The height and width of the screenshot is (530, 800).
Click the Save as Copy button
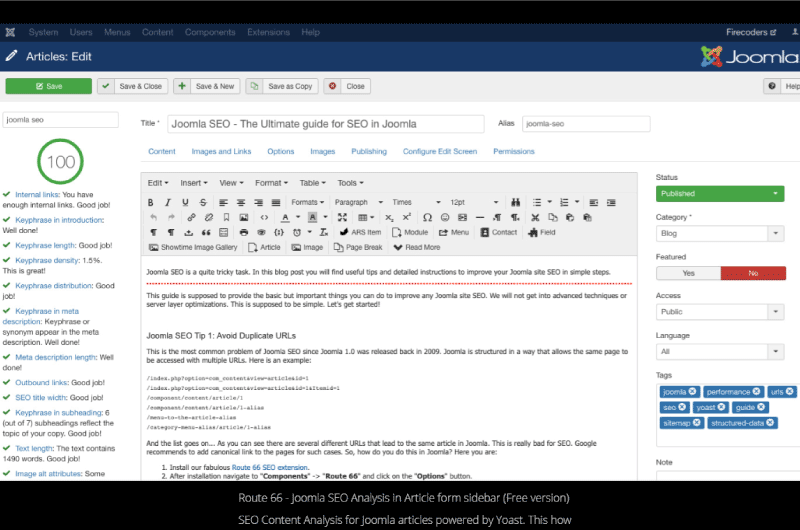coord(282,86)
